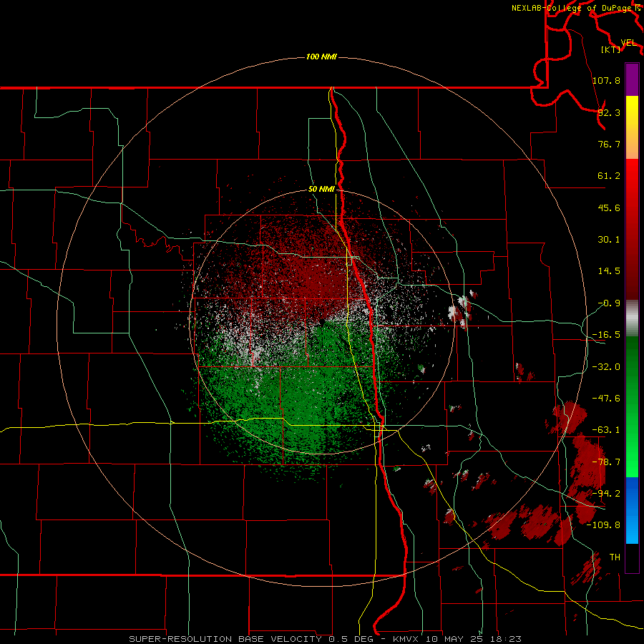Select the -0.9 value on velocity scale
Viewport: 644px width, 644px height.
coord(609,303)
